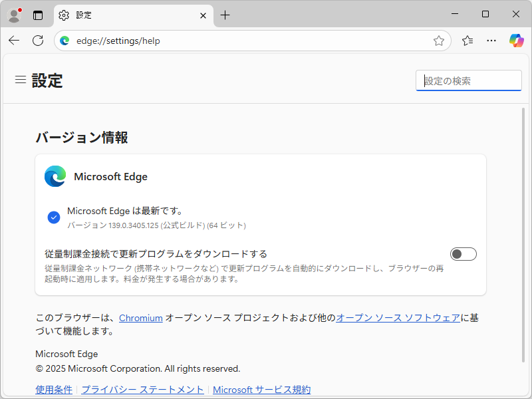The image size is (532, 399).
Task: Click the favorites star in address bar
Action: point(439,41)
